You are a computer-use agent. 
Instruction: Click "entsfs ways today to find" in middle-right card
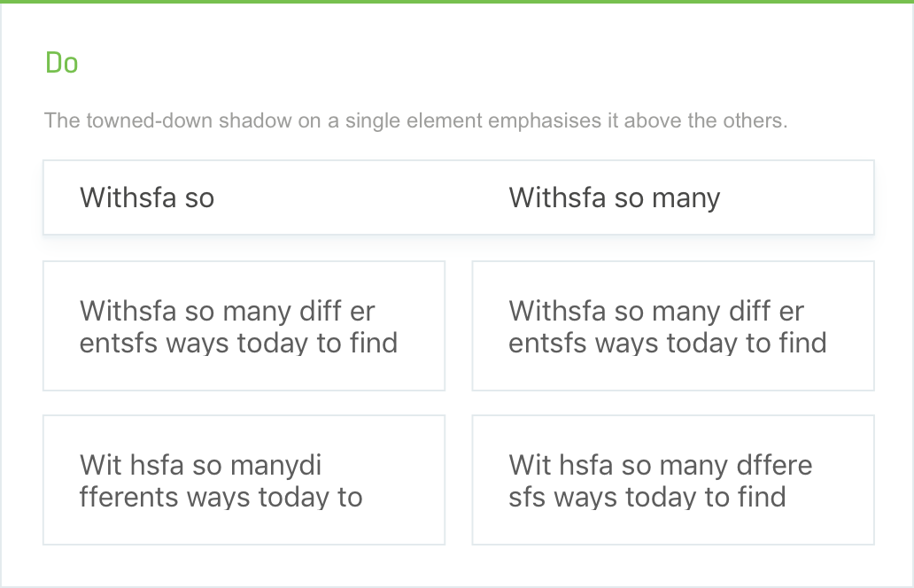[668, 344]
